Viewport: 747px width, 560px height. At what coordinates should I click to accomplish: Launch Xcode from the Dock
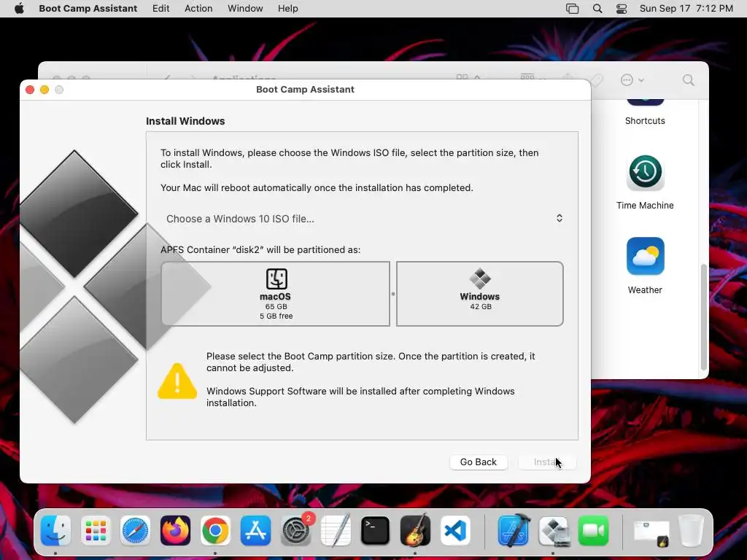coord(514,530)
